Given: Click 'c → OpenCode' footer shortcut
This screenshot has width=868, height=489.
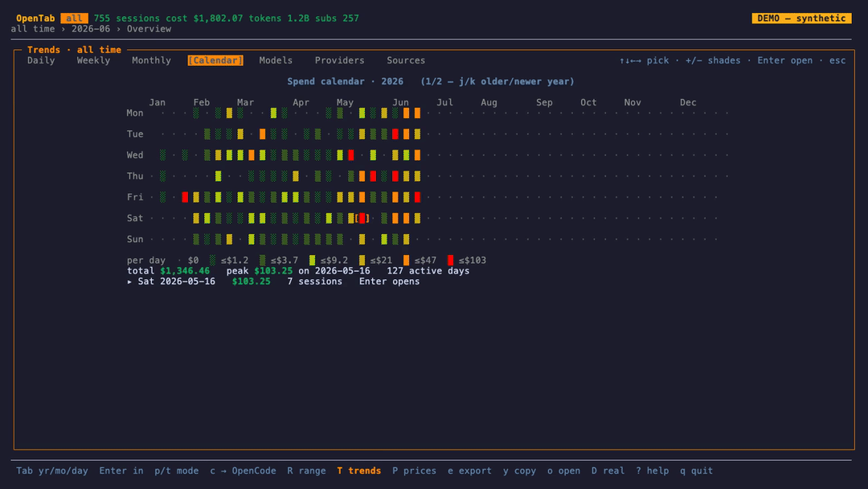Looking at the screenshot, I should pos(243,471).
